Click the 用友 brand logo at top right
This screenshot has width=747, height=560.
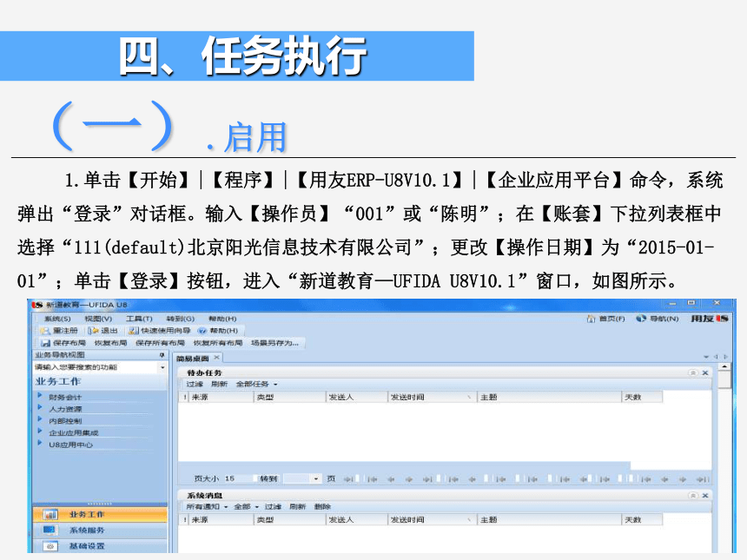click(710, 319)
